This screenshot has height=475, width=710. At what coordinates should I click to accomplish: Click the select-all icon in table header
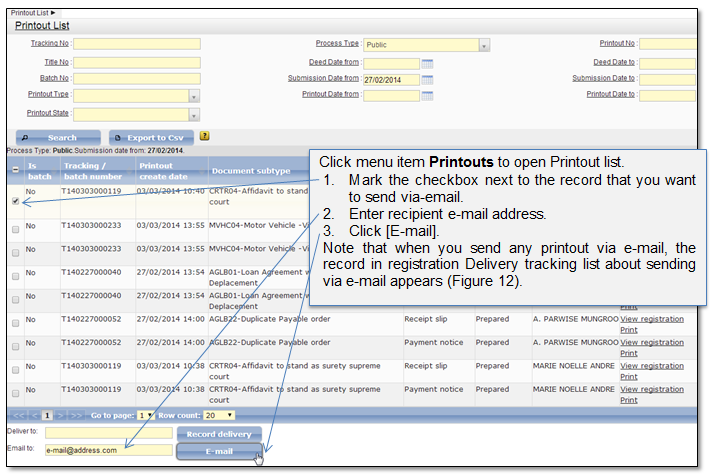click(14, 170)
